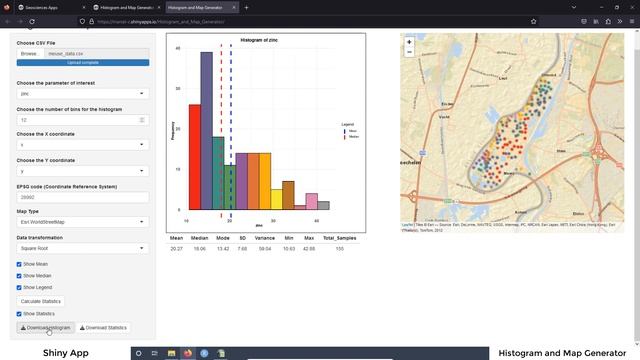Close the Geosciences Apps tab
This screenshot has width=640, height=360.
(x=84, y=7)
